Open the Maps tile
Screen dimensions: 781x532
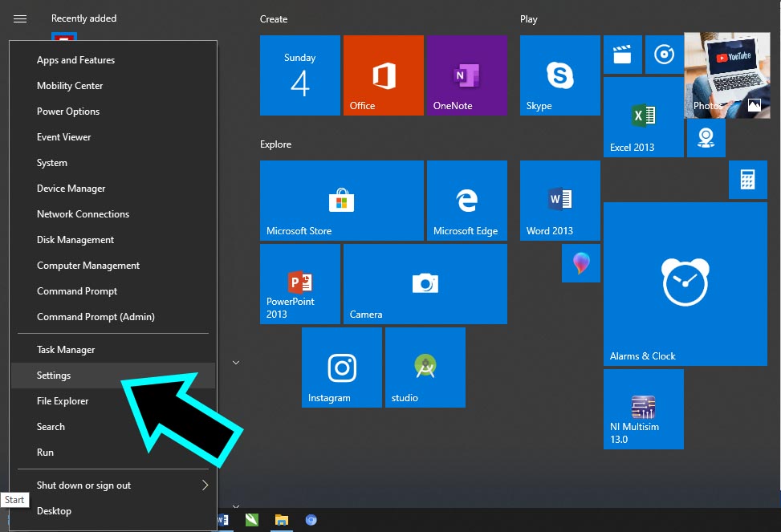[706, 138]
